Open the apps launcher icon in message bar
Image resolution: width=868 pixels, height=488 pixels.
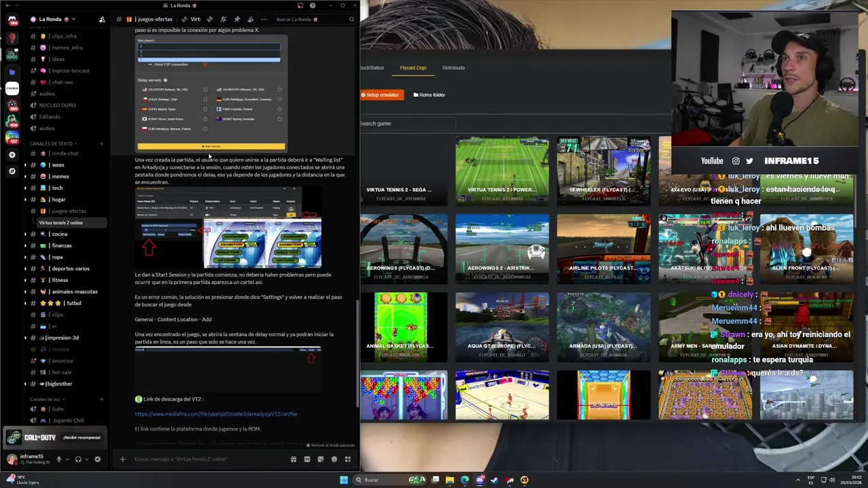coord(348,459)
